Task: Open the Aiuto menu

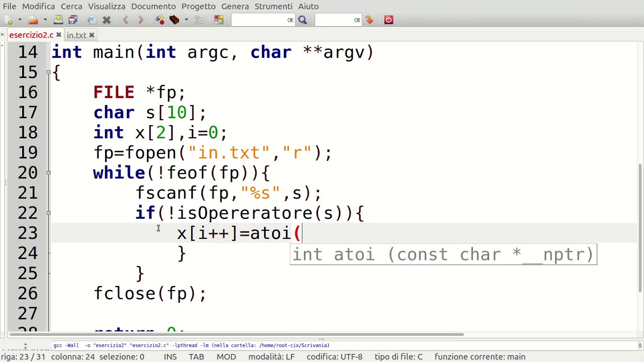Action: 308,6
